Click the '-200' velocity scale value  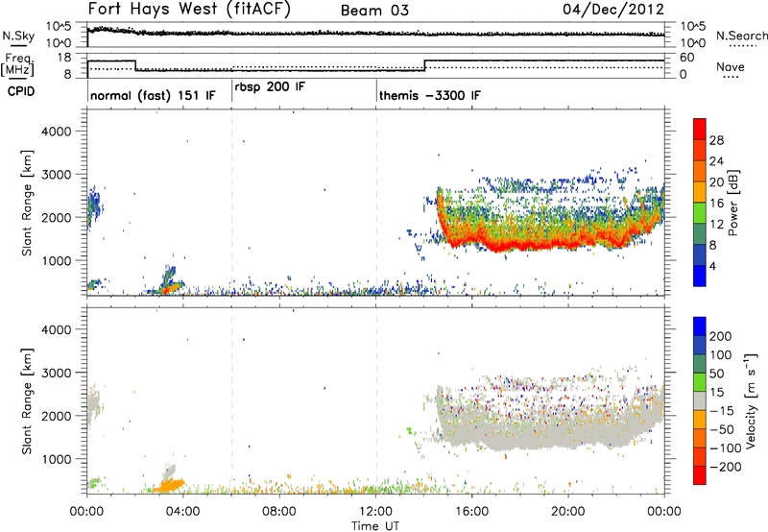pyautogui.click(x=726, y=467)
